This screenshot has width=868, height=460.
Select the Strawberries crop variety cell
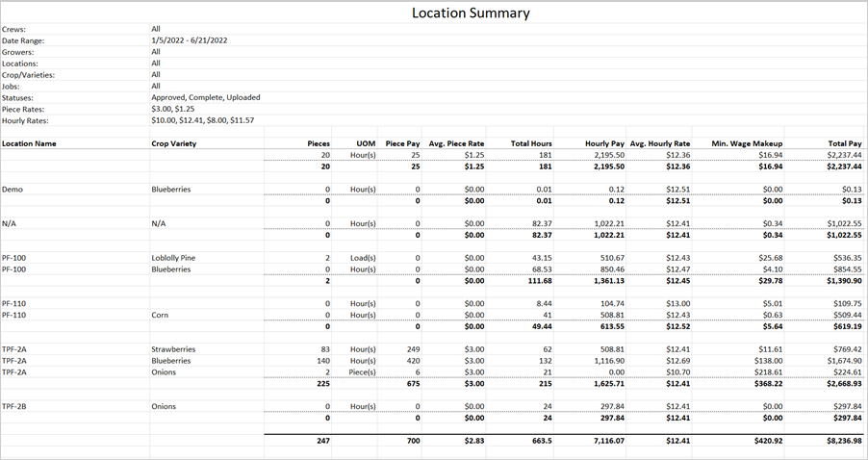point(173,349)
